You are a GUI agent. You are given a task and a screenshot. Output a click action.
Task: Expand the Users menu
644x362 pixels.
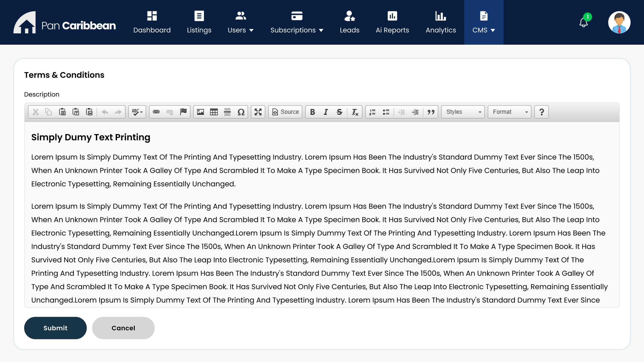pyautogui.click(x=241, y=22)
